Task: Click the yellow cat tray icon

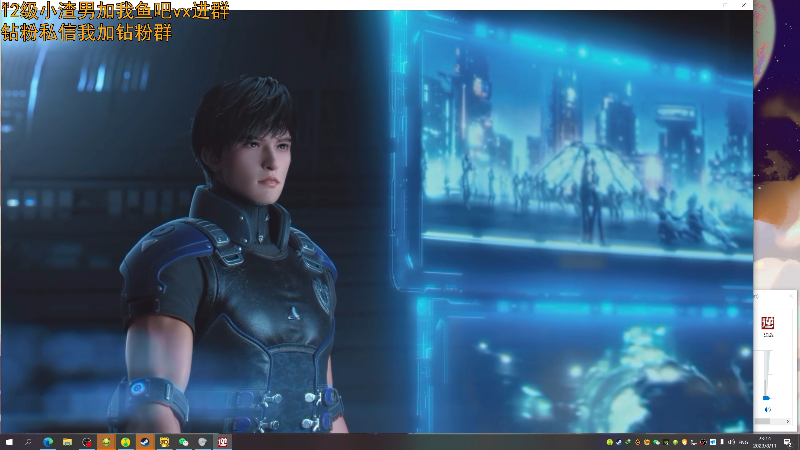Action: [647, 442]
